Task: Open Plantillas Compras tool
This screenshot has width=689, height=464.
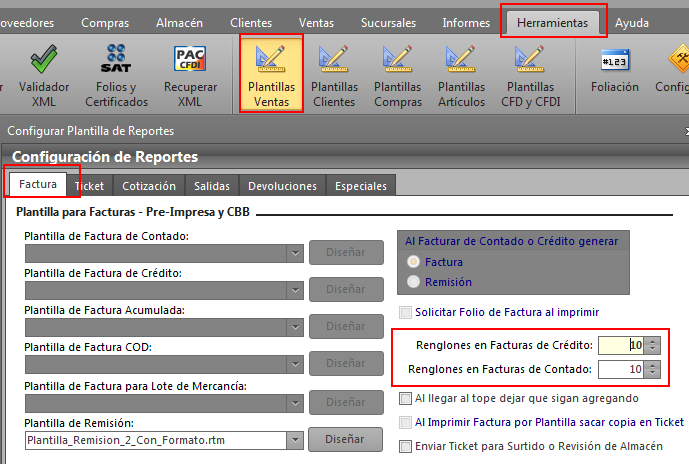Action: 397,74
